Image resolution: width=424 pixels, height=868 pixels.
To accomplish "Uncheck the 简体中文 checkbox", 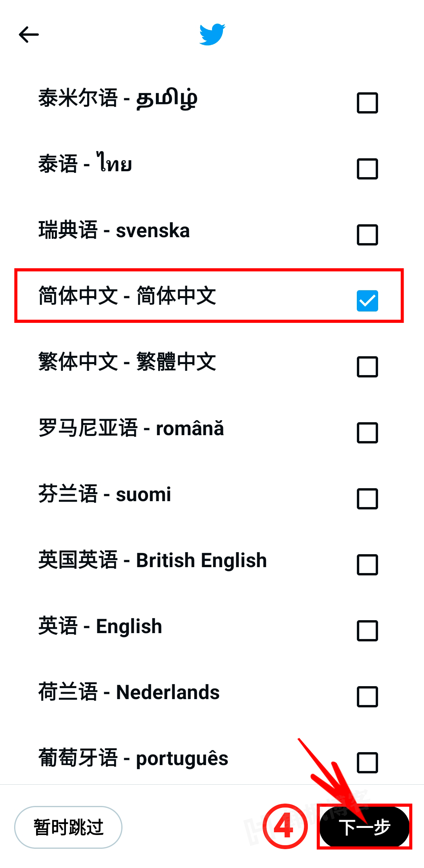I will pyautogui.click(x=367, y=301).
